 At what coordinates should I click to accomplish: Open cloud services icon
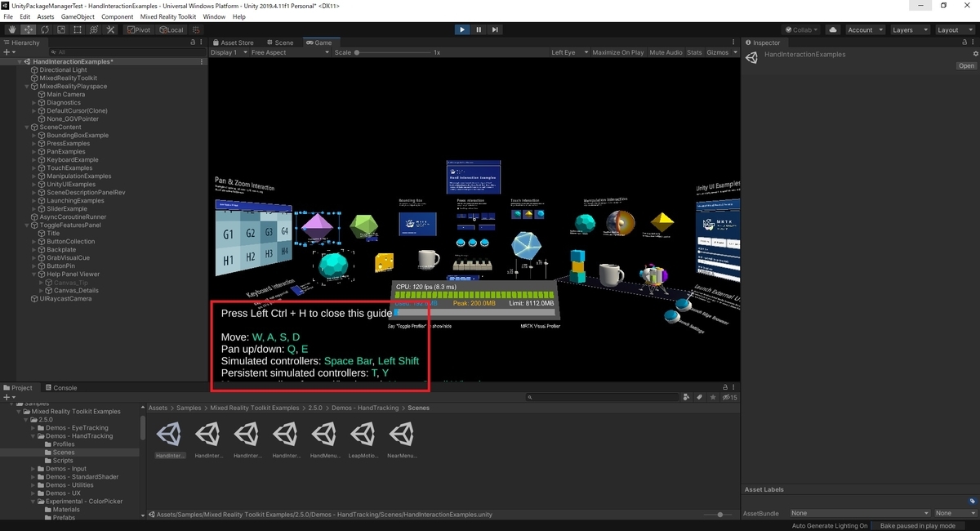tap(833, 29)
